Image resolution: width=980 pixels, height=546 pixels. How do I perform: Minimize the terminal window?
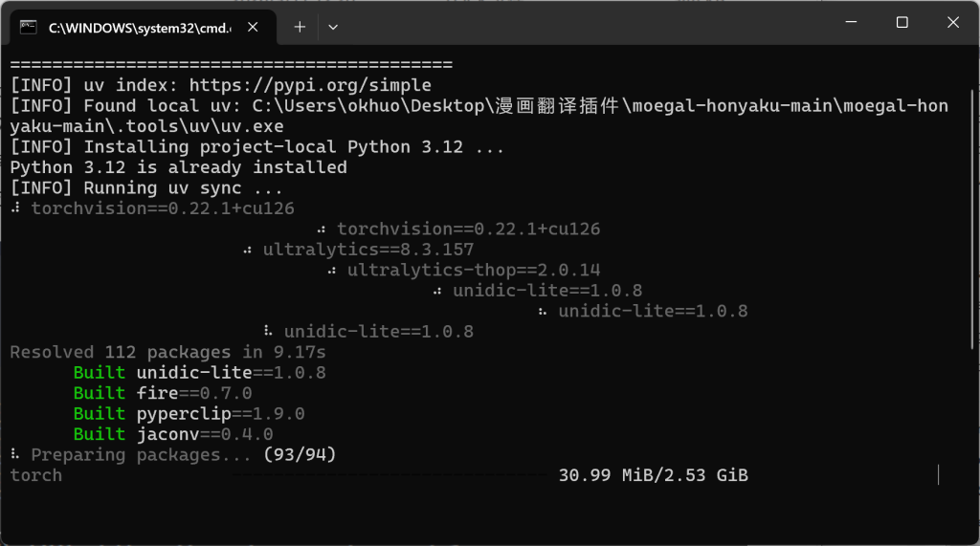(x=848, y=23)
